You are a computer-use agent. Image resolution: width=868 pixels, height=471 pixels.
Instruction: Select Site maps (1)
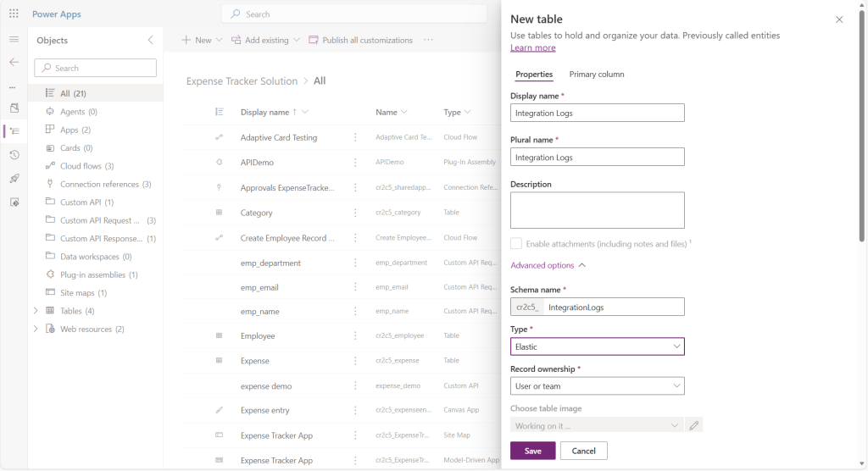[96, 293]
